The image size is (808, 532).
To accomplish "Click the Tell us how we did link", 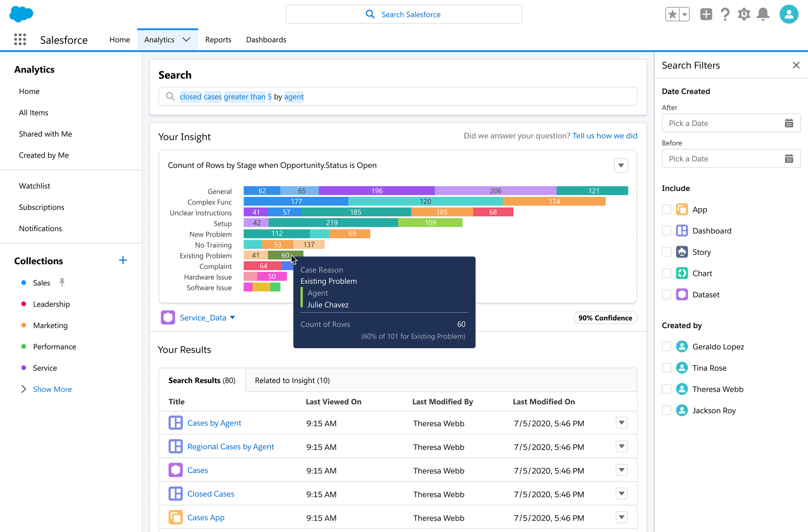I will click(x=604, y=135).
